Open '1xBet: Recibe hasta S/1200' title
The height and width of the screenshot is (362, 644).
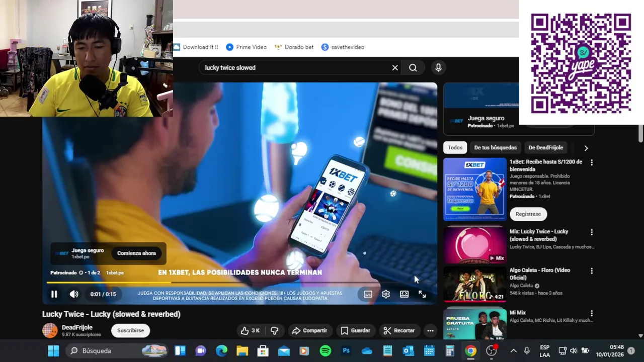click(x=546, y=165)
